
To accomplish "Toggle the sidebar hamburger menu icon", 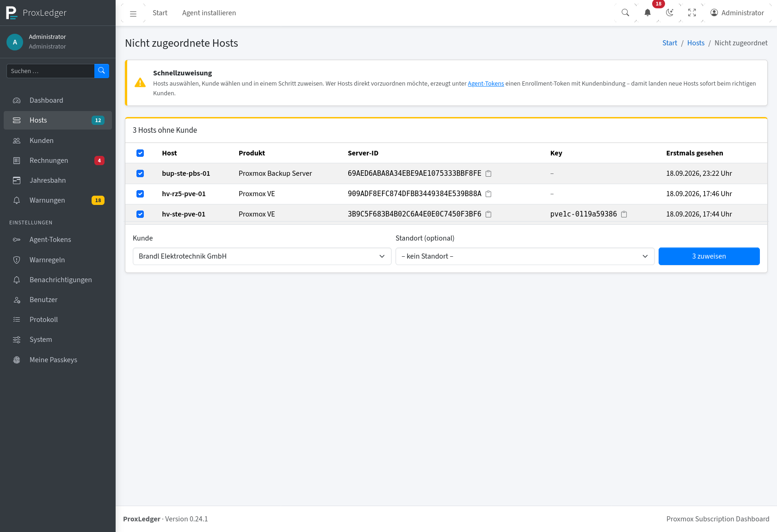I will click(x=133, y=13).
